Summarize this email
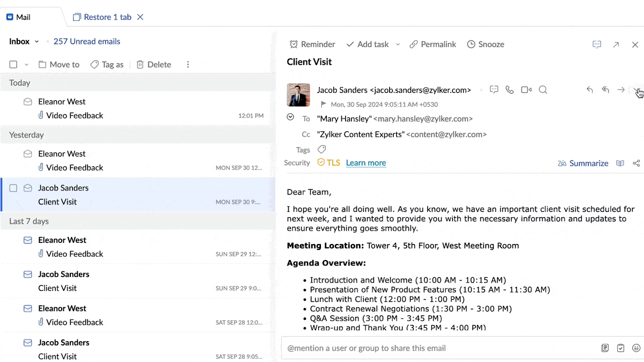644x362 pixels. [x=583, y=164]
